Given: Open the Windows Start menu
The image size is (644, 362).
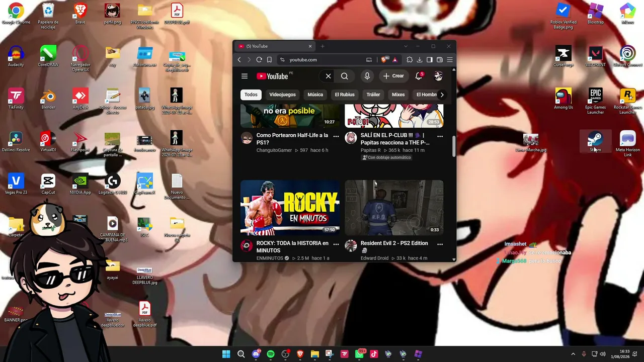Looking at the screenshot, I should pyautogui.click(x=226, y=354).
